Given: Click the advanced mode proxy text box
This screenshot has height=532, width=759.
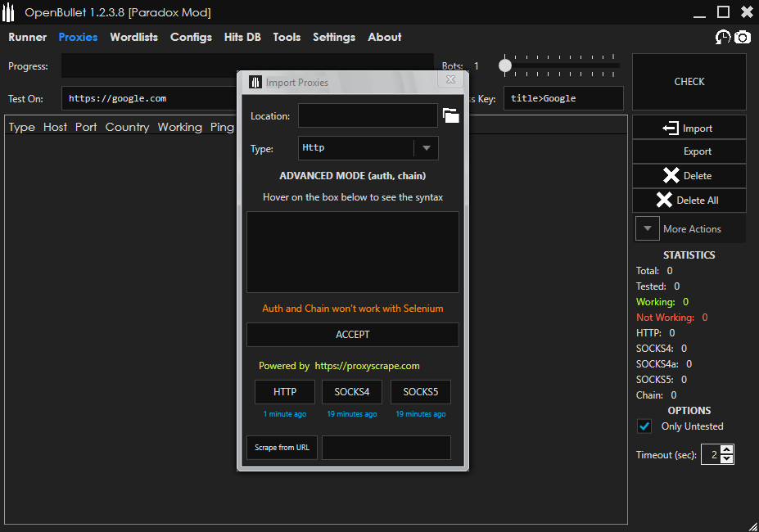Looking at the screenshot, I should coord(352,252).
